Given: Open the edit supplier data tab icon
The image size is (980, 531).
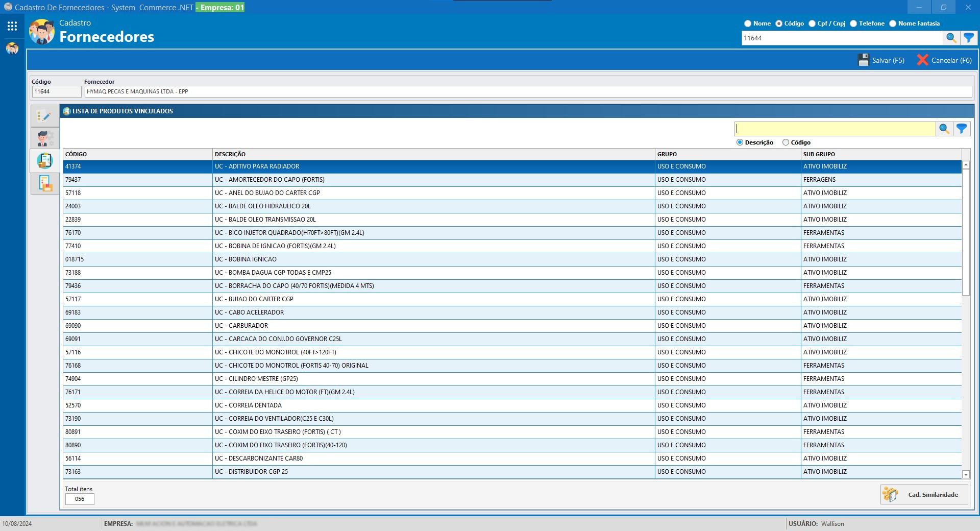Looking at the screenshot, I should (x=45, y=116).
